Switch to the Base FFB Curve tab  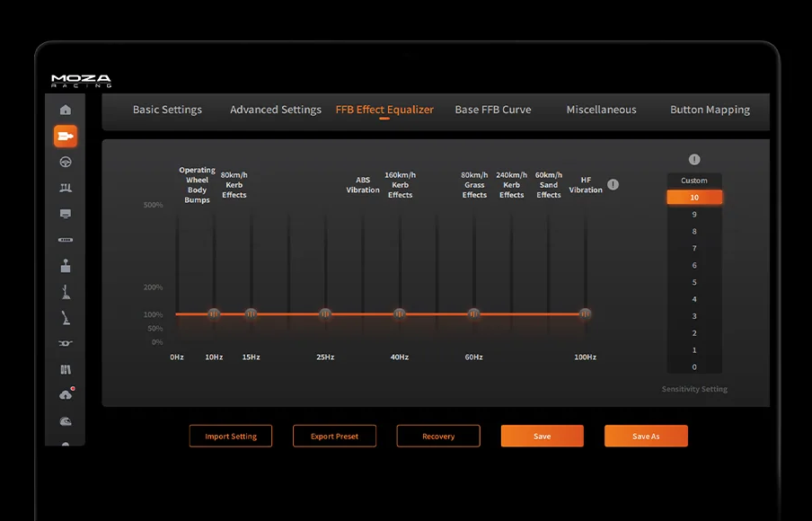pyautogui.click(x=492, y=110)
